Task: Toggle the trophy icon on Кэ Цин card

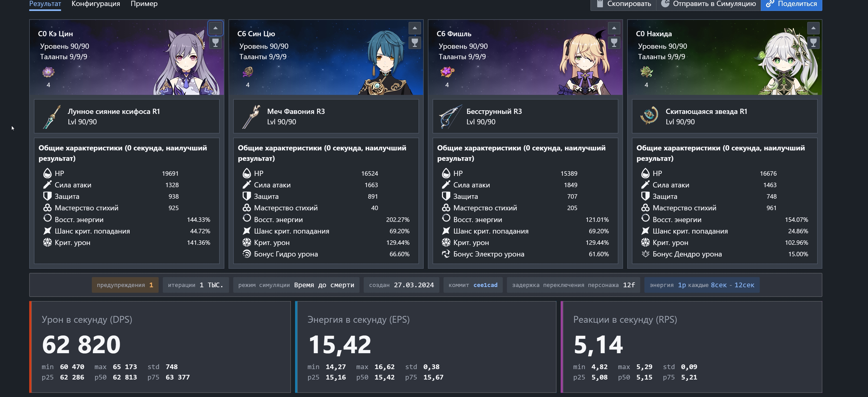Action: pos(215,43)
